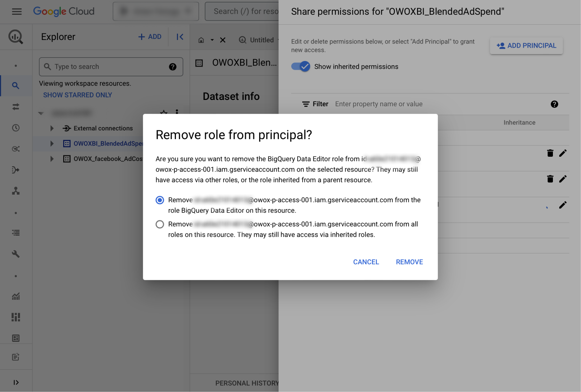This screenshot has width=581, height=392.
Task: Open SQL translation wrench icon
Action: pos(16,254)
